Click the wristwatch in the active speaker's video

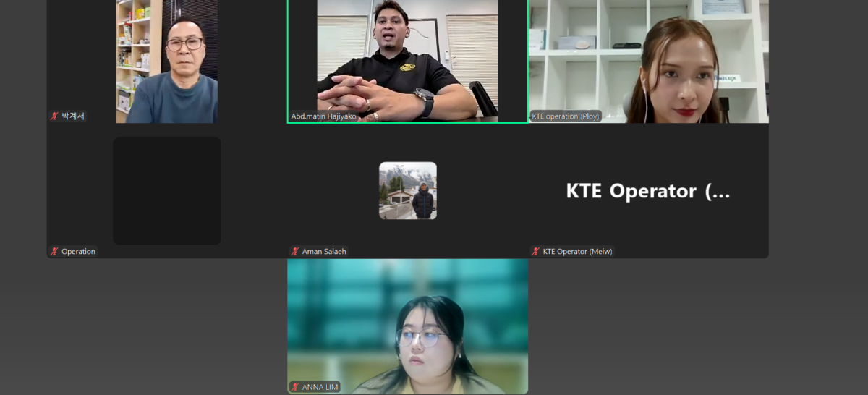tap(424, 101)
